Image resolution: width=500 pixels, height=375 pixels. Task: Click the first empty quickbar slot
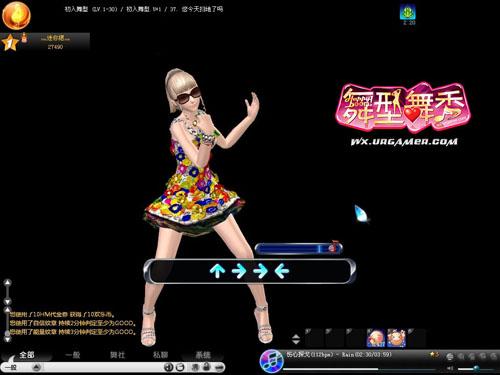click(x=314, y=338)
